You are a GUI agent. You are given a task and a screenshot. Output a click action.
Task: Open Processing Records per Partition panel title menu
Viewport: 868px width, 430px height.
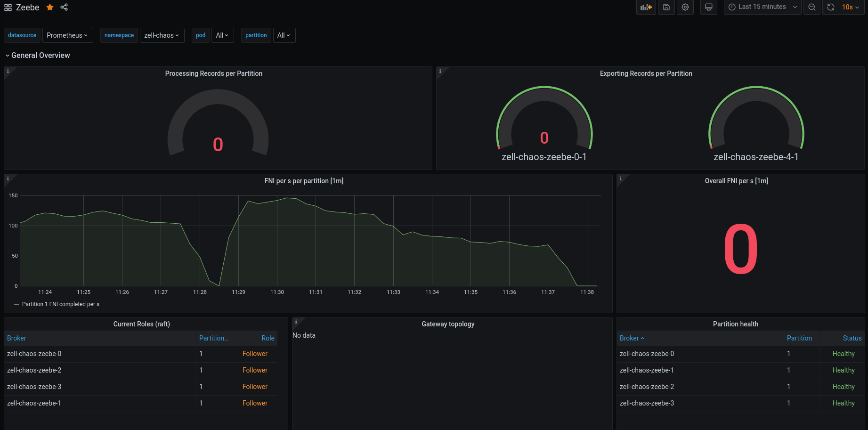pos(214,73)
